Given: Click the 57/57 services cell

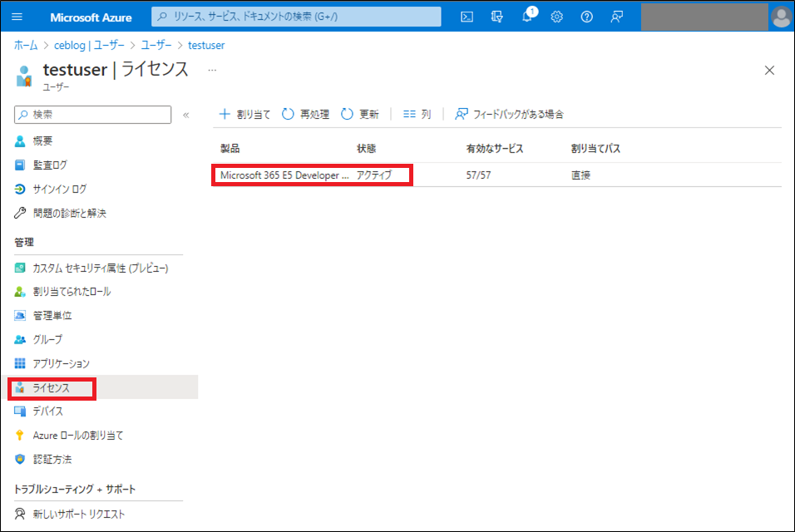Looking at the screenshot, I should pos(479,175).
